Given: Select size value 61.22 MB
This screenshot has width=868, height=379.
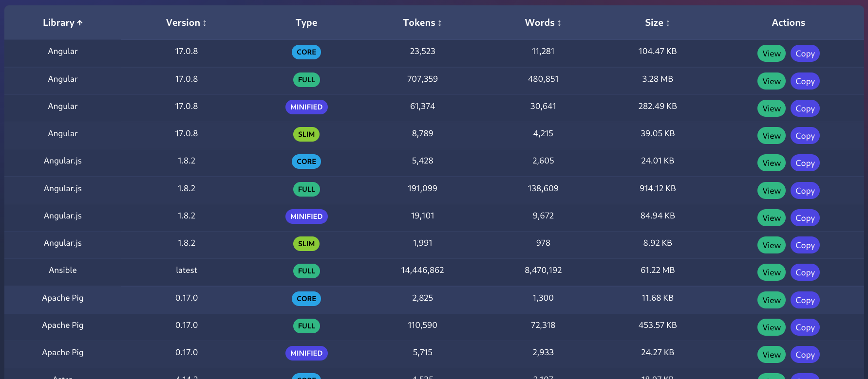Looking at the screenshot, I should [x=658, y=271].
